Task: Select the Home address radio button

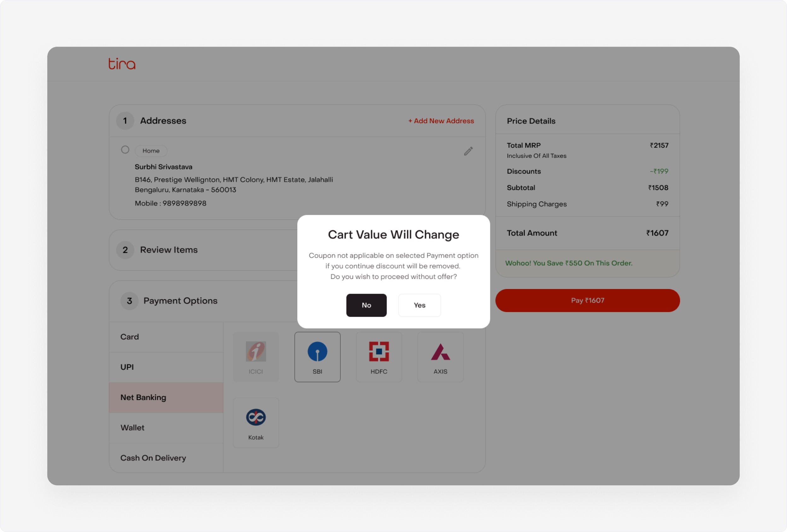Action: [125, 150]
